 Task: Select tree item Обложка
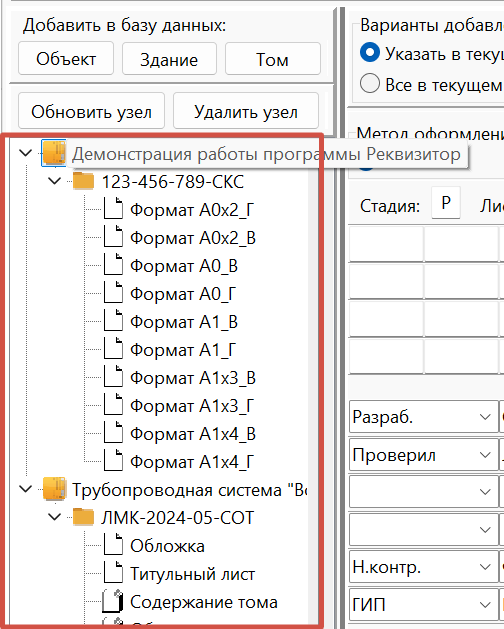pos(167,546)
